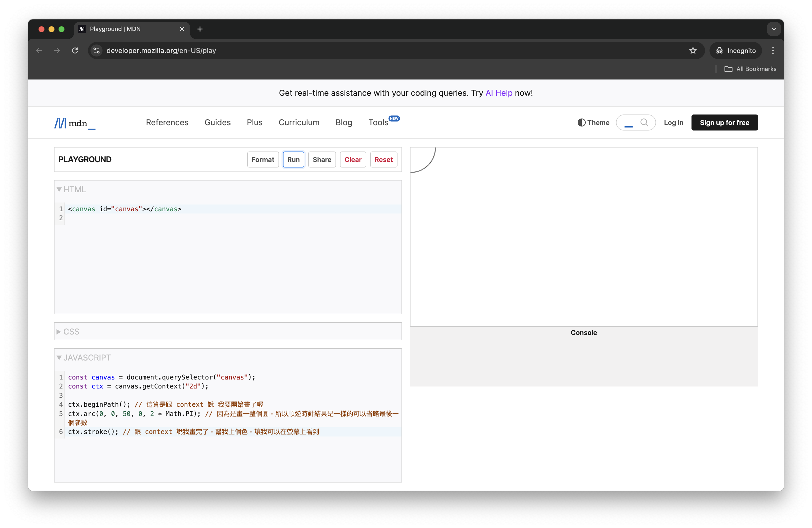The height and width of the screenshot is (528, 812).
Task: Run the playground code
Action: [x=293, y=160]
